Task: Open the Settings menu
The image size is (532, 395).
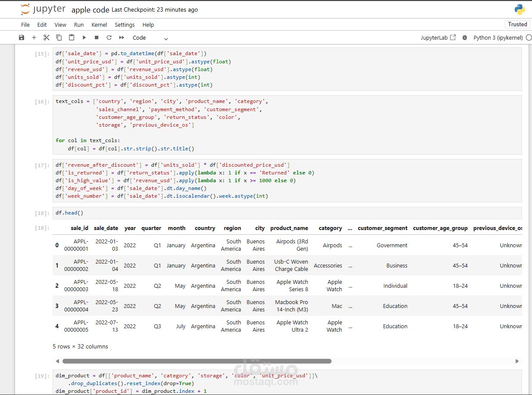Action: coord(125,25)
